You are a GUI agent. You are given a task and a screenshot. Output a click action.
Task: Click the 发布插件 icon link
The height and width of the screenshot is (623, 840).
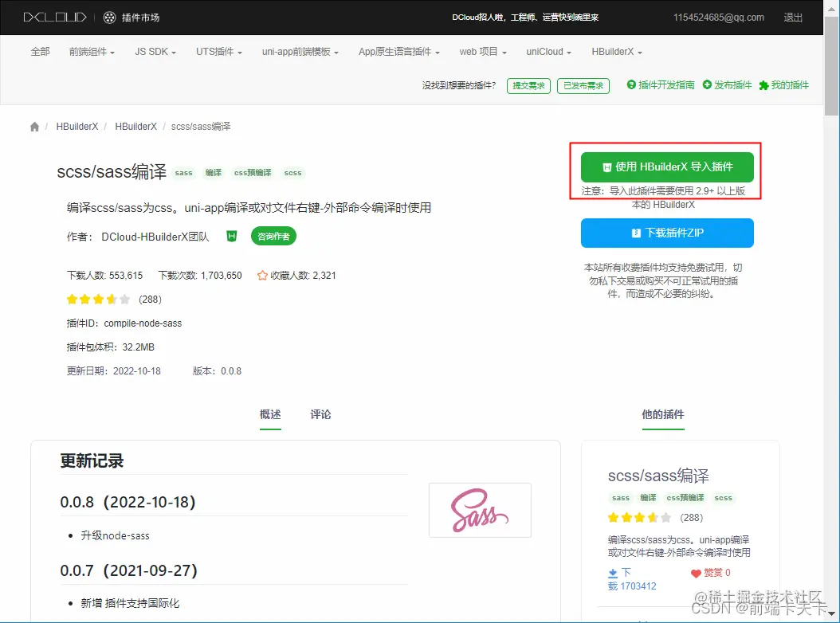[x=727, y=84]
